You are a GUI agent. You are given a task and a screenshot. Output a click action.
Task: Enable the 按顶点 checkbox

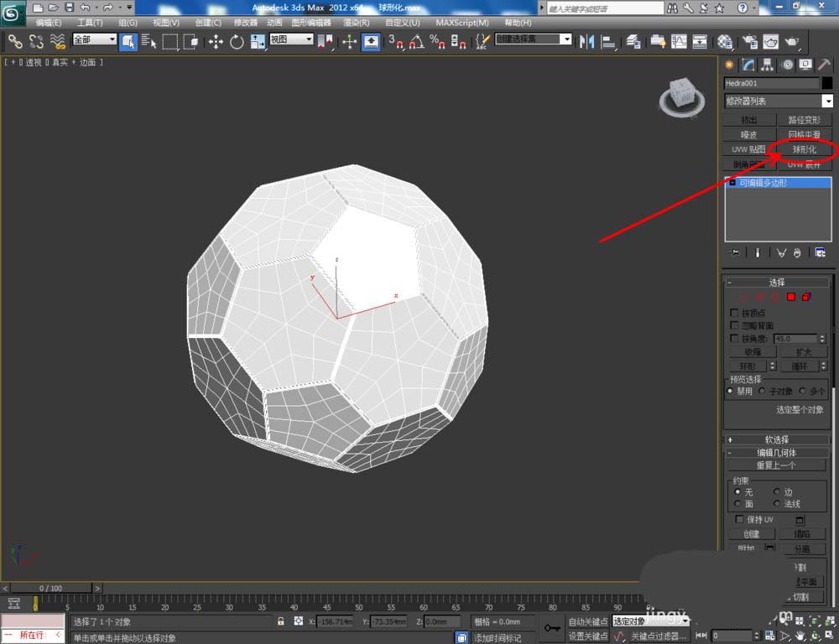click(736, 313)
